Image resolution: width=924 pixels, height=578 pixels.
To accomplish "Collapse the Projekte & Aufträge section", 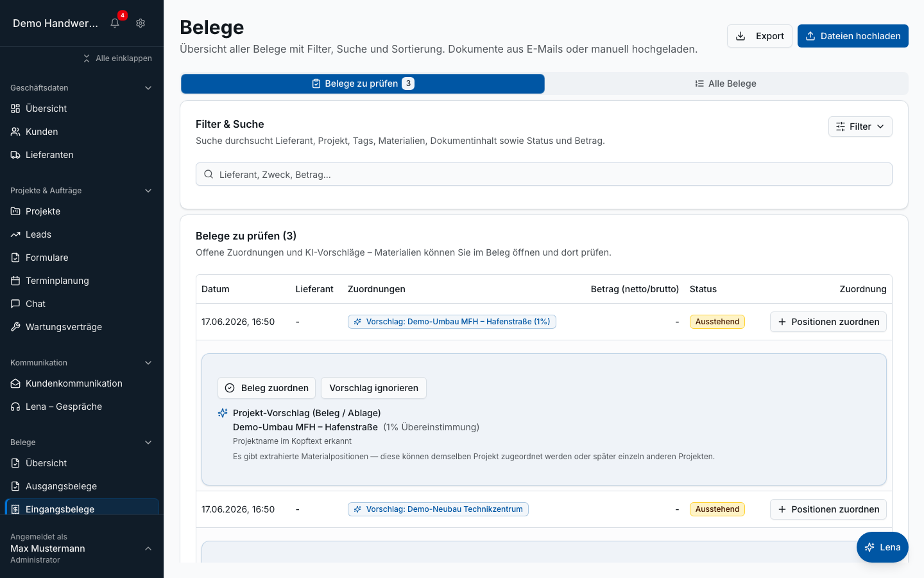I will pyautogui.click(x=148, y=191).
